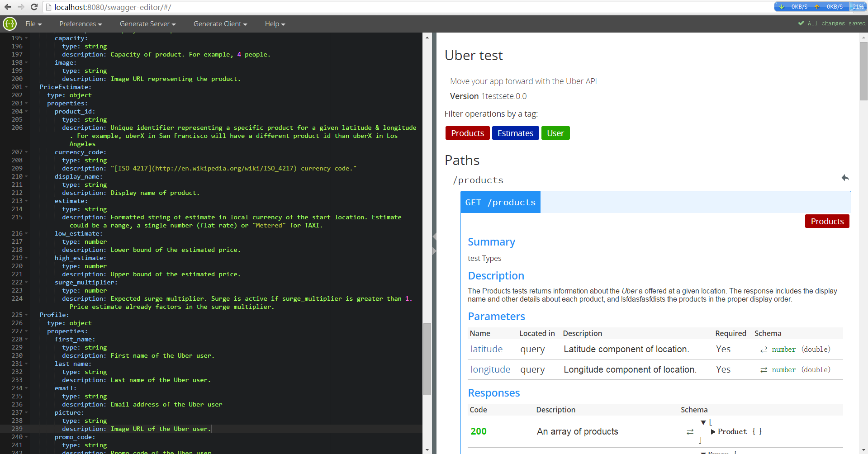
Task: Fold the surge_multiplier block at line 222
Action: pos(26,282)
